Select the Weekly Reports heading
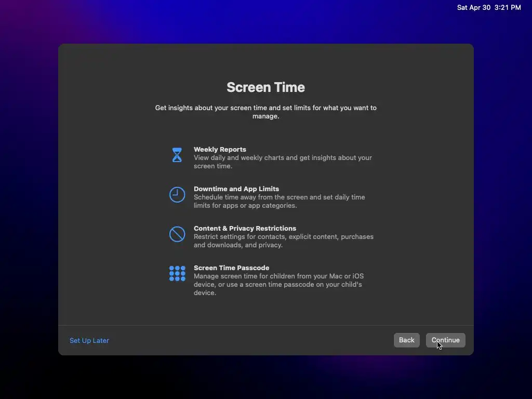The image size is (532, 399). (220, 149)
